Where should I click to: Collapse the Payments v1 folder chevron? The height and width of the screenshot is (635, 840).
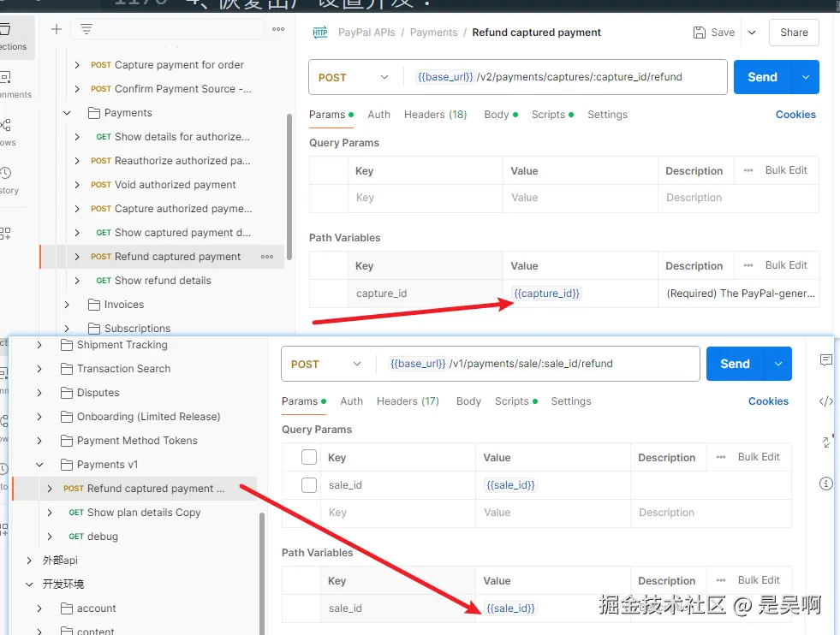[39, 465]
